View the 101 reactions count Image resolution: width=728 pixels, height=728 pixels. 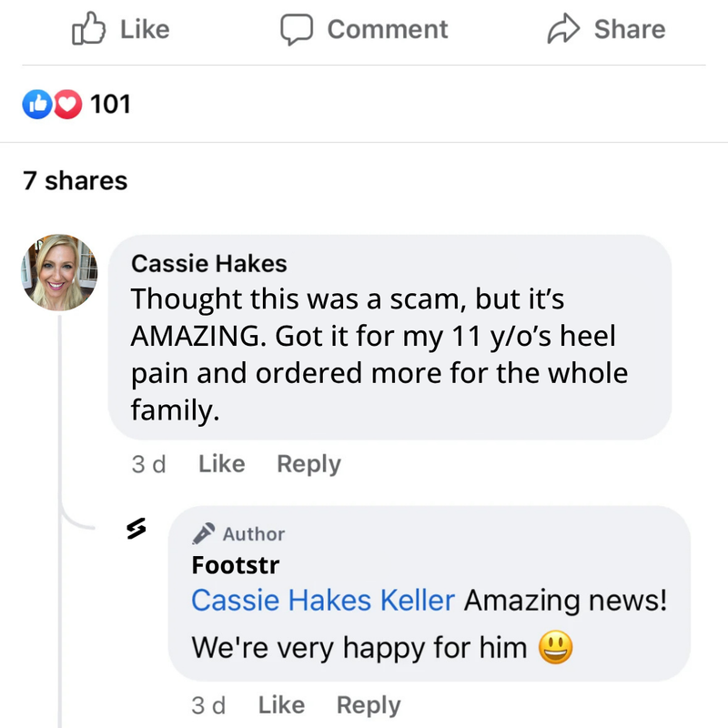point(111,105)
